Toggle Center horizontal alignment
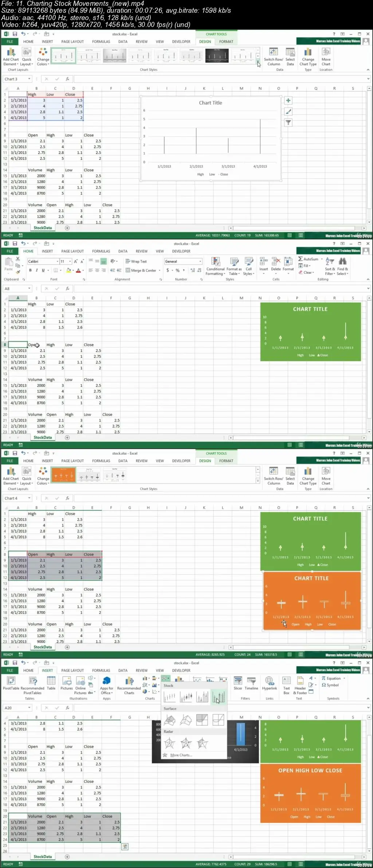 click(x=97, y=270)
